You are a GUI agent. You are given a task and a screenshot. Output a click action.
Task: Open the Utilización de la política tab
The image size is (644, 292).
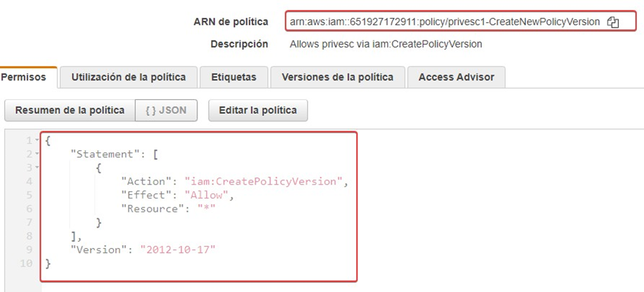(129, 77)
